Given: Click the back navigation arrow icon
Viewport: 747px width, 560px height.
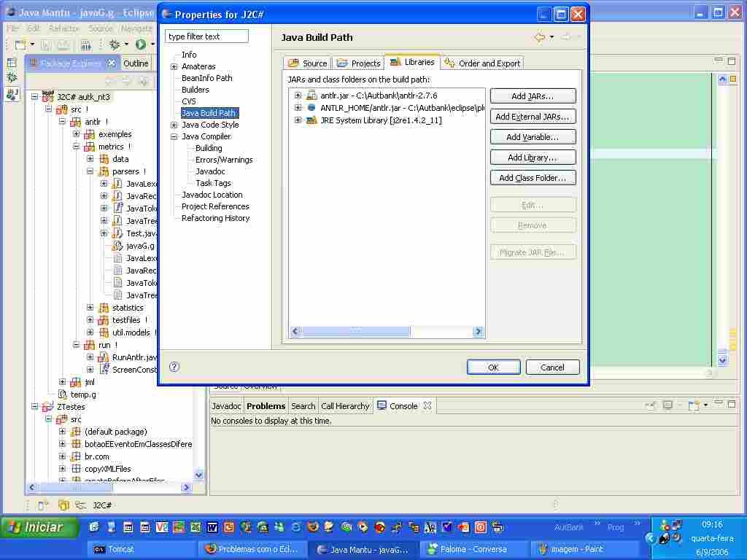Looking at the screenshot, I should coord(539,37).
